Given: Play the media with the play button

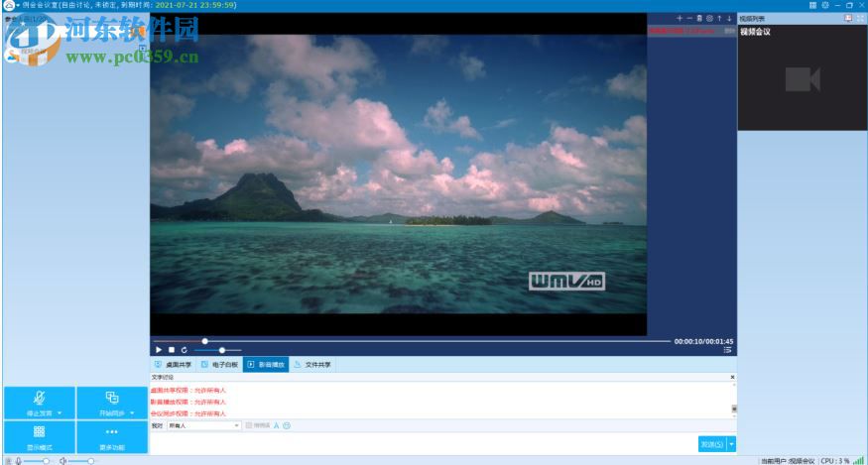Looking at the screenshot, I should pyautogui.click(x=159, y=350).
